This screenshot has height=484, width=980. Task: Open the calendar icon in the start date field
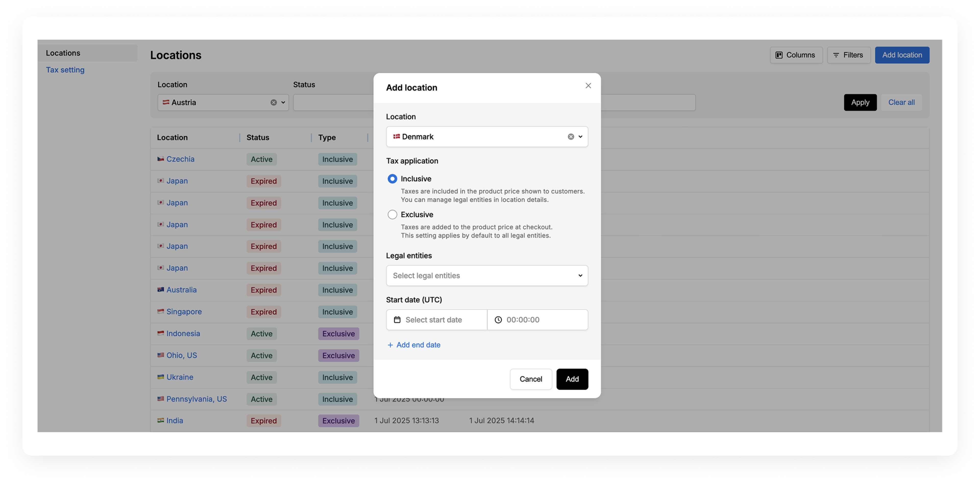[397, 320]
